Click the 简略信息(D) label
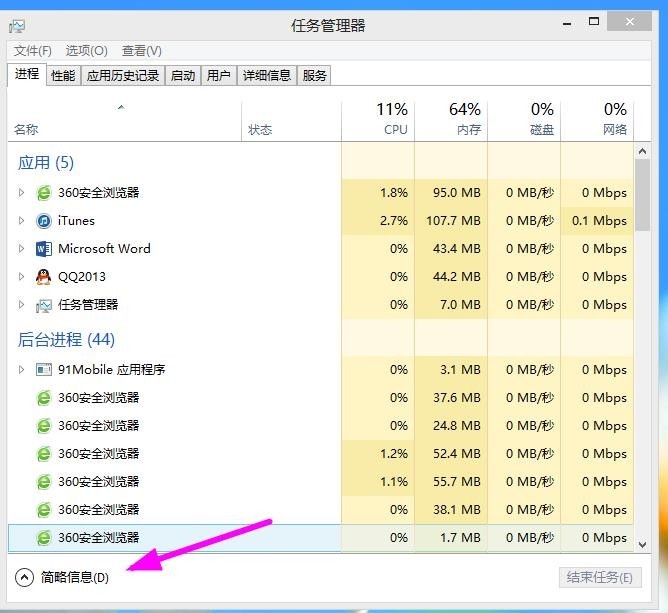 [75, 578]
